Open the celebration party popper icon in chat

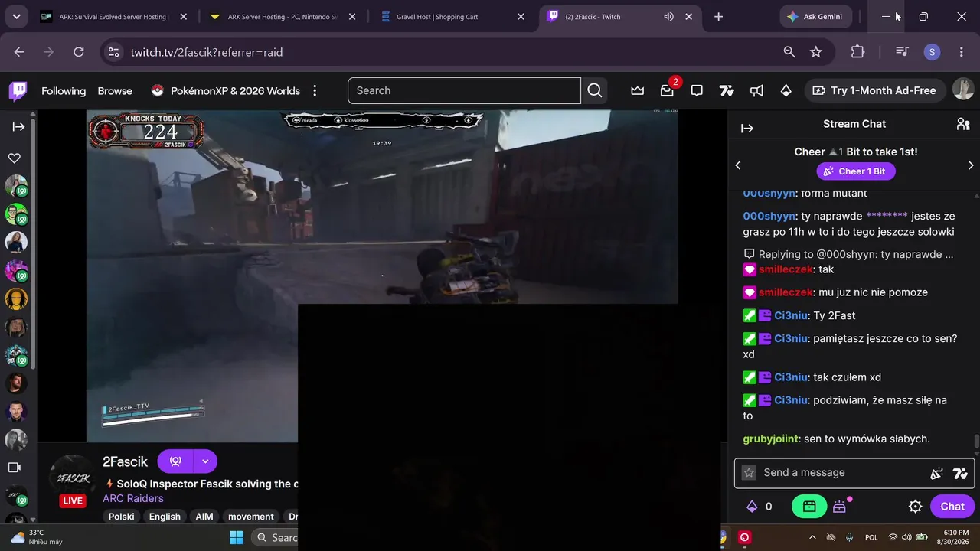tap(936, 473)
